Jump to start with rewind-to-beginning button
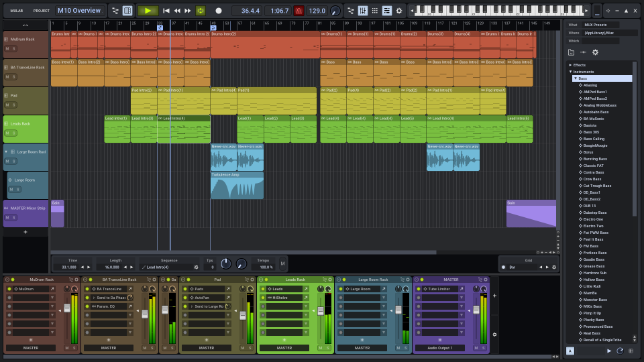 [166, 11]
